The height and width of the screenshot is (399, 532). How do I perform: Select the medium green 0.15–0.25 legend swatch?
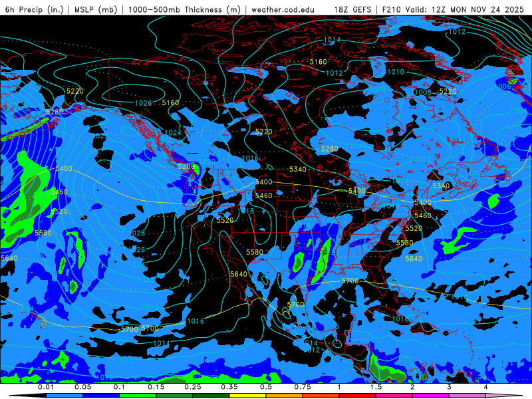(174, 396)
